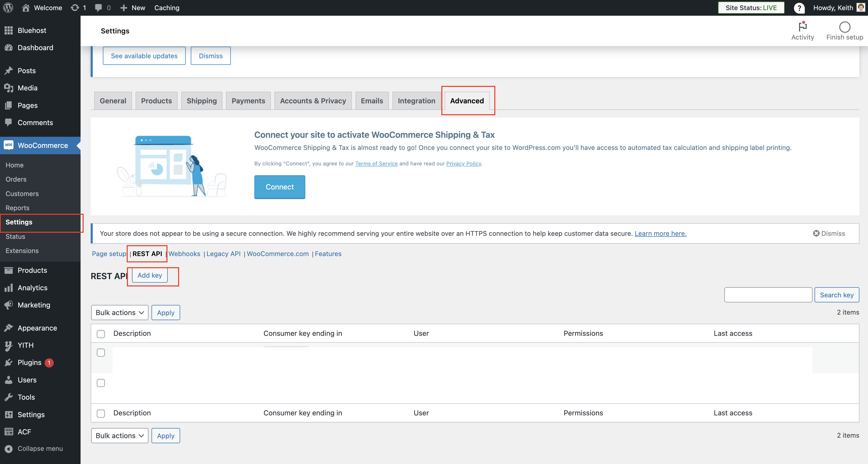Viewport: 868px width, 464px height.
Task: Open Marketing megaphone icon
Action: [9, 305]
